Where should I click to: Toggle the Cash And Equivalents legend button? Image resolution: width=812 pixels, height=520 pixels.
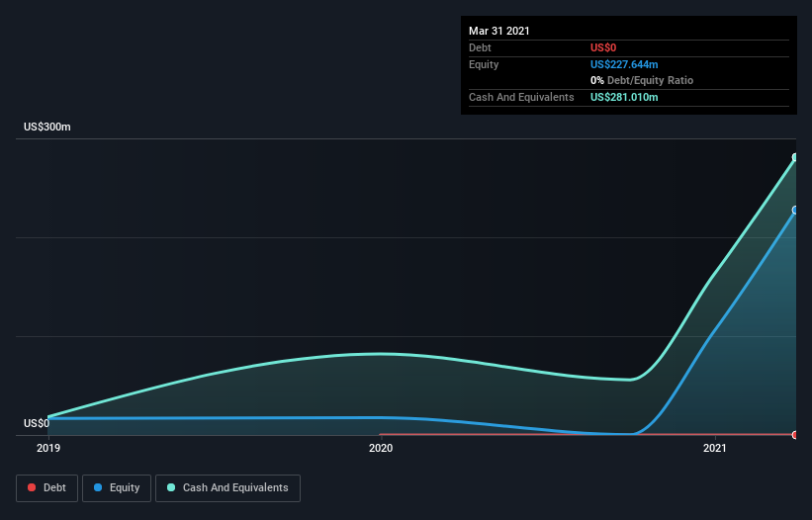227,488
